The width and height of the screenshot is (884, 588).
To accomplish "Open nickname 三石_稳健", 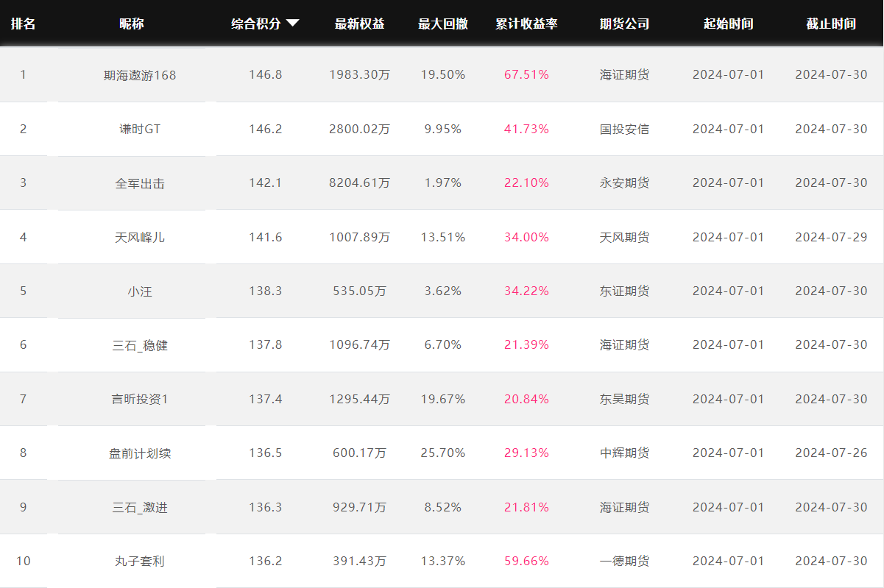I will (x=140, y=345).
